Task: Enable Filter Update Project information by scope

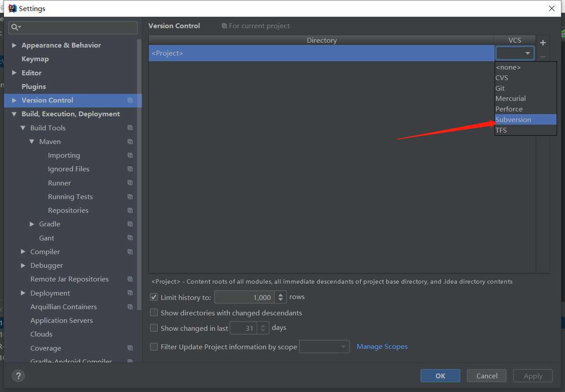Action: 154,347
